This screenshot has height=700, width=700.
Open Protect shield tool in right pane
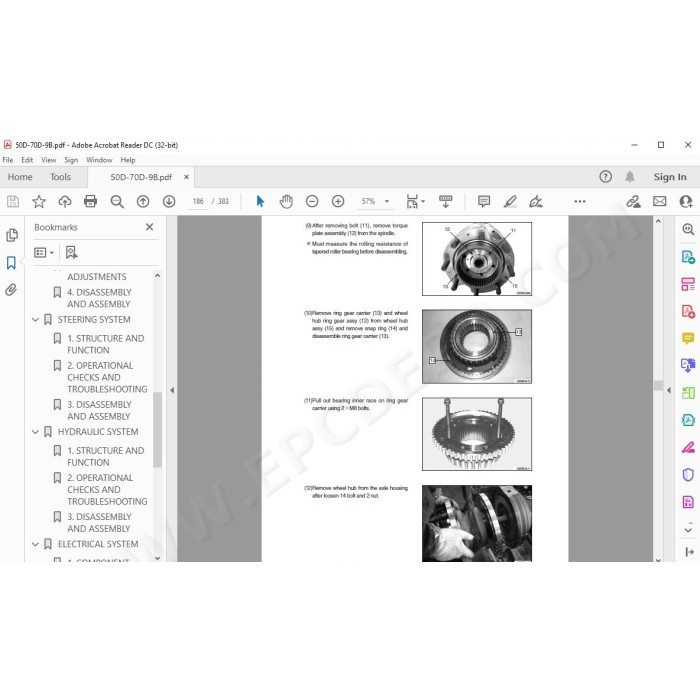tap(688, 475)
